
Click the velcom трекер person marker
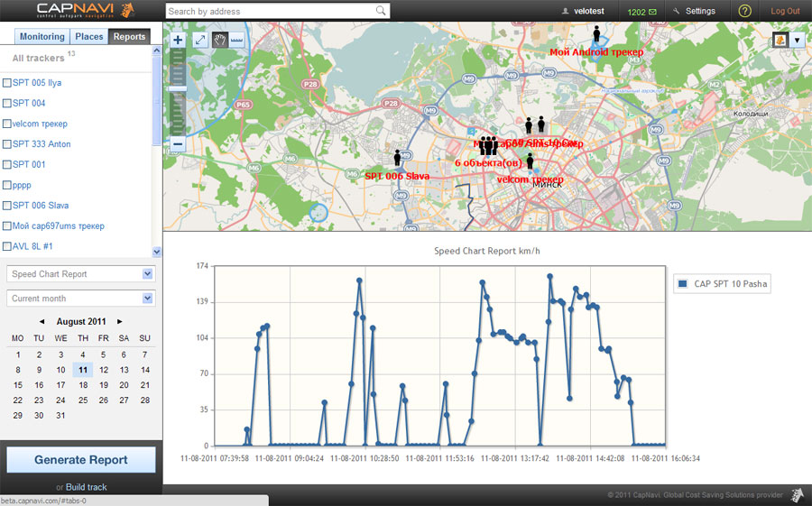tap(530, 161)
